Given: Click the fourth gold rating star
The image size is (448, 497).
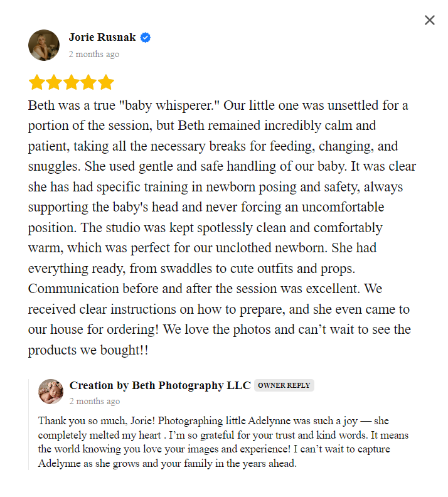Looking at the screenshot, I should coord(89,82).
